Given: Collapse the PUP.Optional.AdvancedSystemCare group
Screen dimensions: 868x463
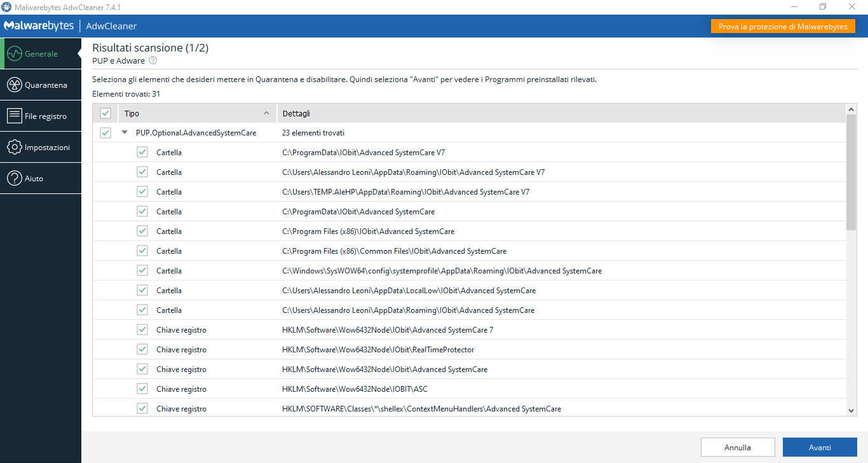Looking at the screenshot, I should [x=125, y=133].
